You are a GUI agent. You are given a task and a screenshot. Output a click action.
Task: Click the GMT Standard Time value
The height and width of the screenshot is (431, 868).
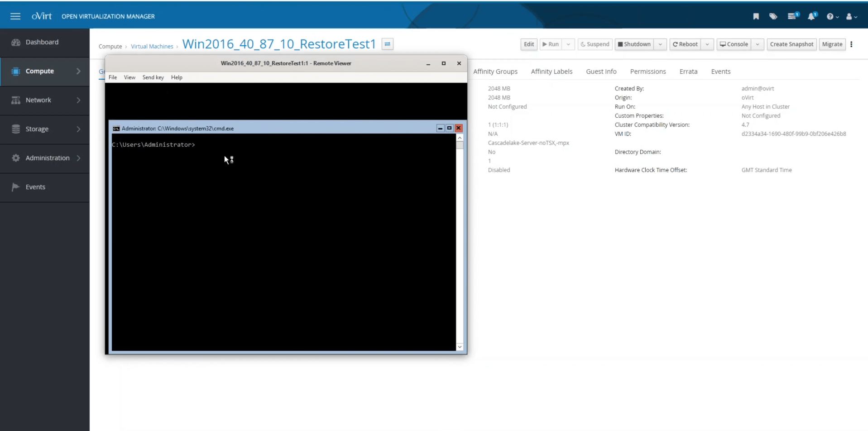click(x=767, y=170)
